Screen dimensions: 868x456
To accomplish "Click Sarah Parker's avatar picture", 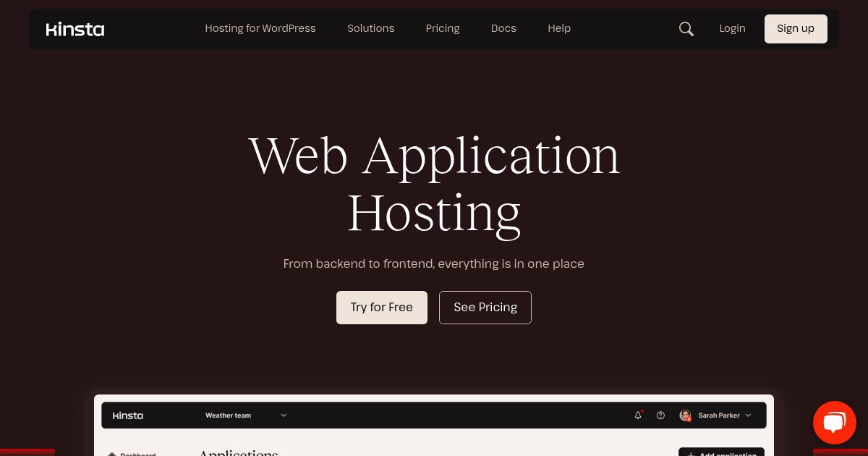I will [685, 415].
